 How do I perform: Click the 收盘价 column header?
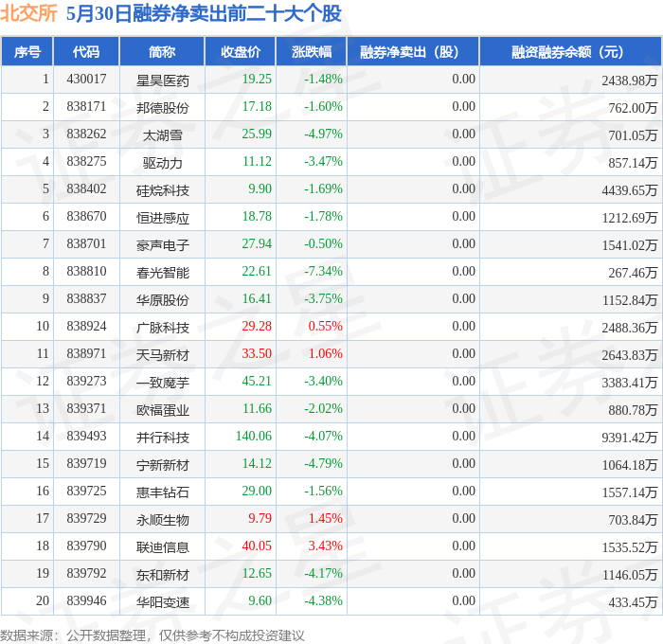[x=241, y=51]
